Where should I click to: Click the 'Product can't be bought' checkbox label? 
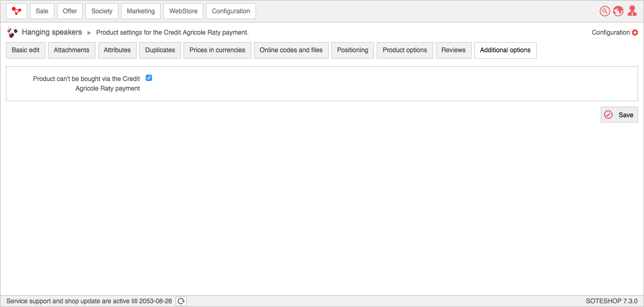tap(86, 84)
